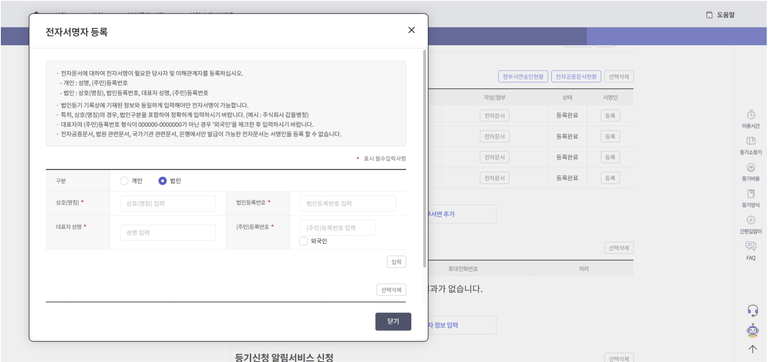Select the 개인 radio button
Image resolution: width=768 pixels, height=362 pixels.
click(124, 181)
